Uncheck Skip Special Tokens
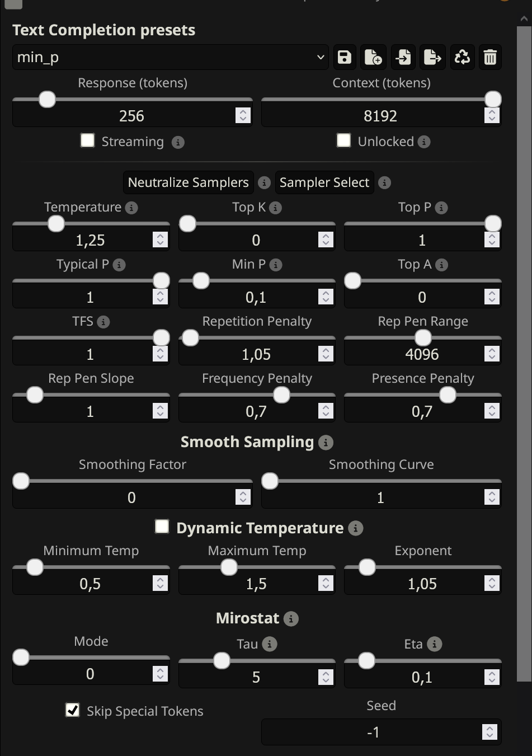Image resolution: width=532 pixels, height=756 pixels. (x=73, y=710)
